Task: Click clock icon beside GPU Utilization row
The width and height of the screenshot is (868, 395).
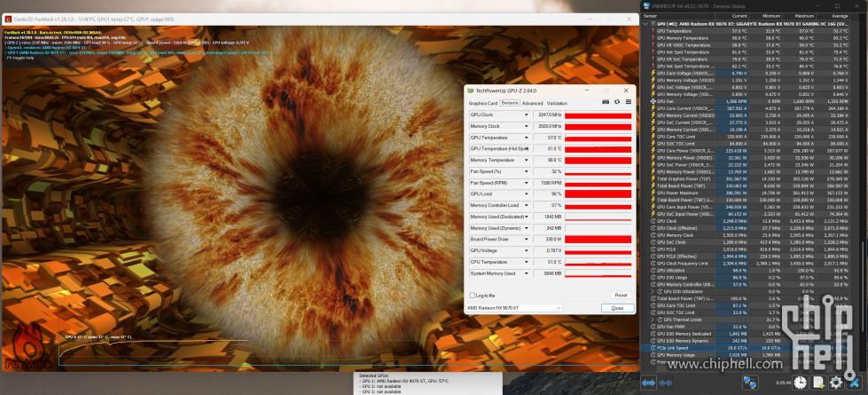Action: tap(653, 271)
